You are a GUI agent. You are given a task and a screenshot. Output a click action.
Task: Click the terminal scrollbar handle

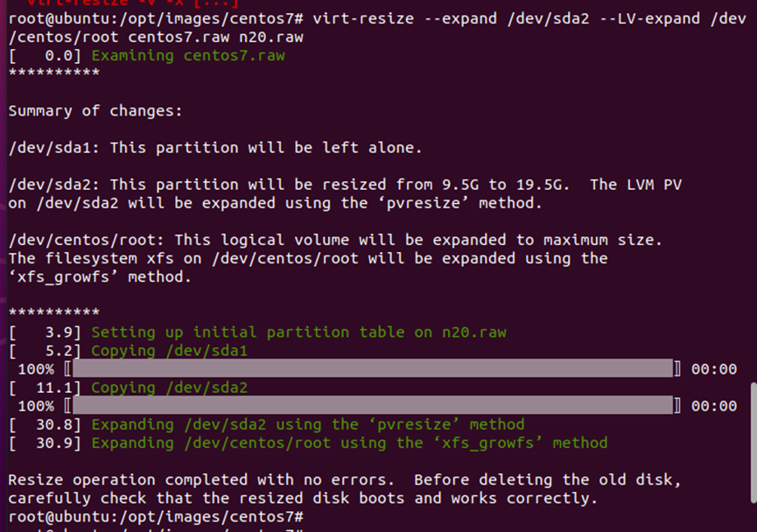753,443
